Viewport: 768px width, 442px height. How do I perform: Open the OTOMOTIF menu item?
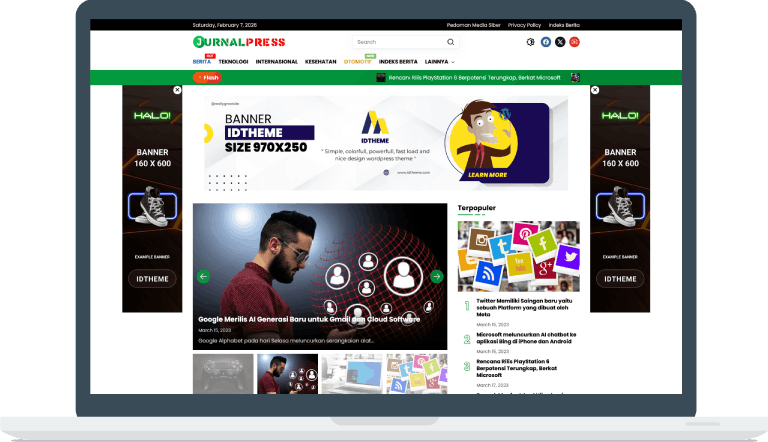[357, 62]
